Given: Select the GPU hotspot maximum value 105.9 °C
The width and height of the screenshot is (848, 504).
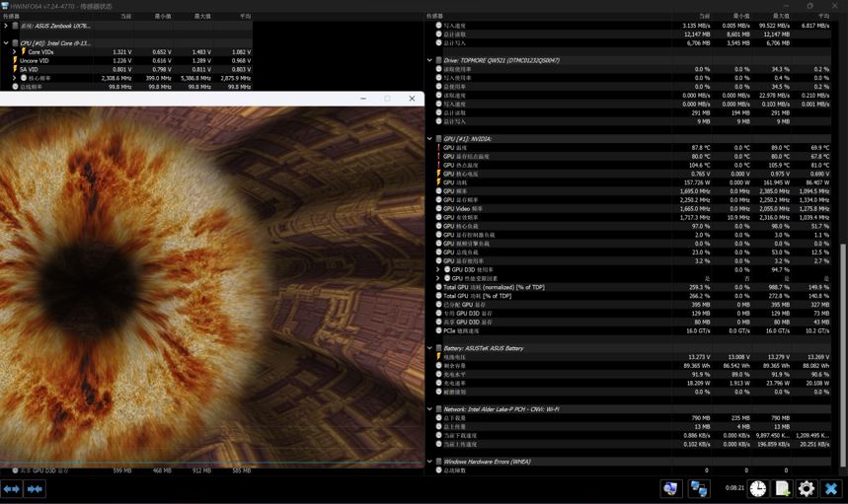Looking at the screenshot, I should [x=778, y=166].
